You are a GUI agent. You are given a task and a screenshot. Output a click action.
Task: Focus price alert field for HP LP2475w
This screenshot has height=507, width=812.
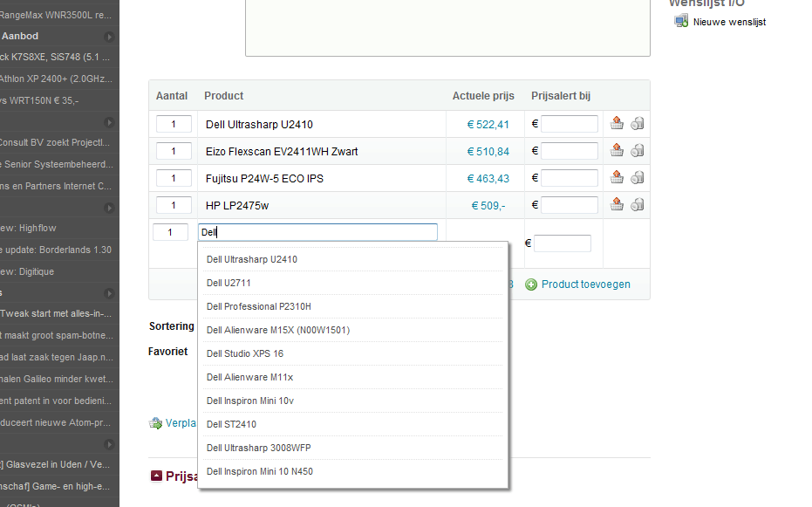point(570,205)
